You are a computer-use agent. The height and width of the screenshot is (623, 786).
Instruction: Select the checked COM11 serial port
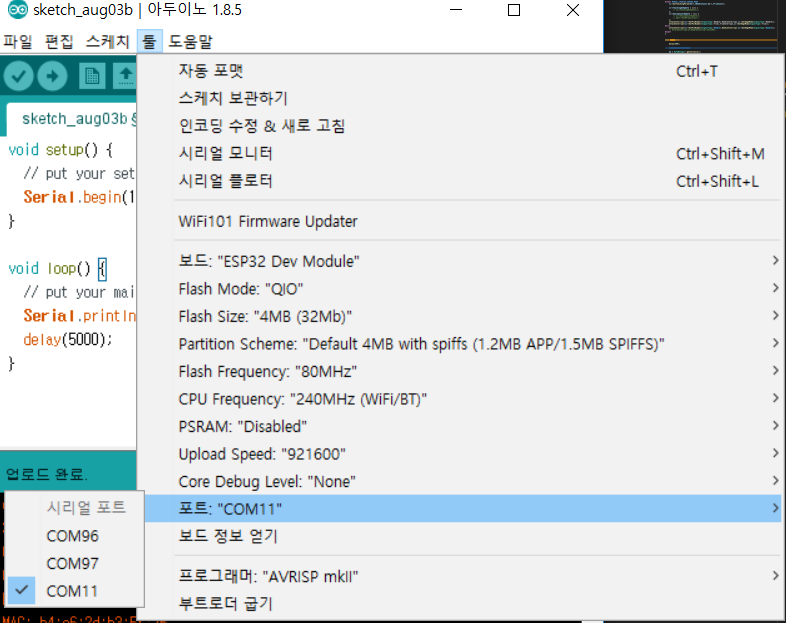click(x=75, y=591)
